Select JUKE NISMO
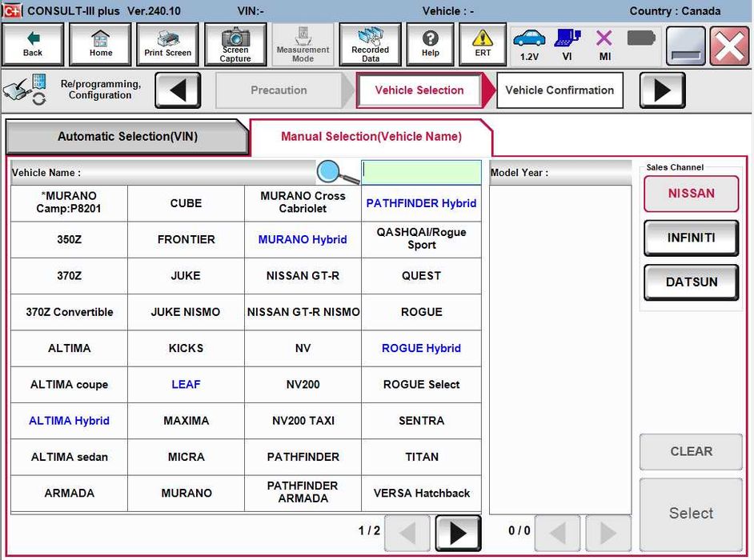 186,312
